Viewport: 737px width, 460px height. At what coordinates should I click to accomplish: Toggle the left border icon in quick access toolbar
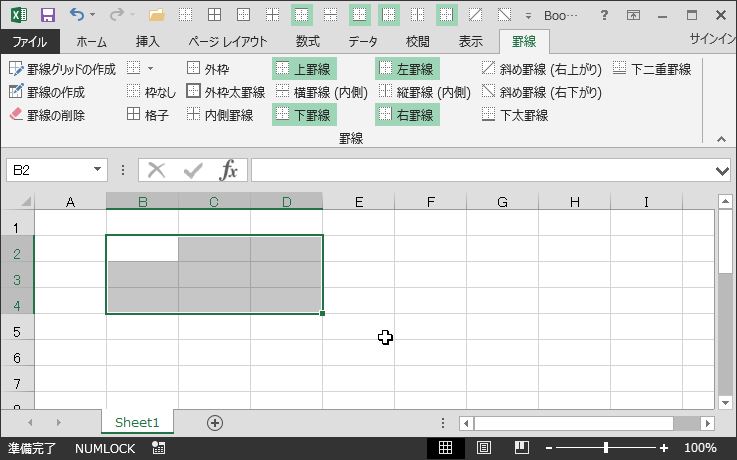pos(389,15)
